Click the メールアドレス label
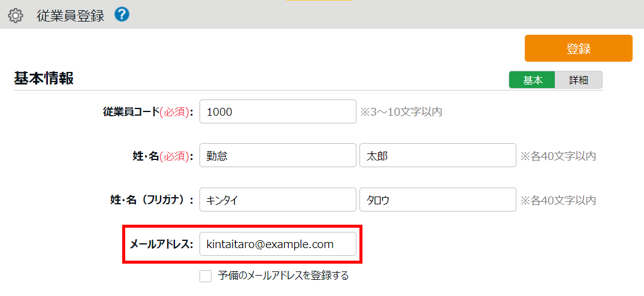 coord(161,244)
